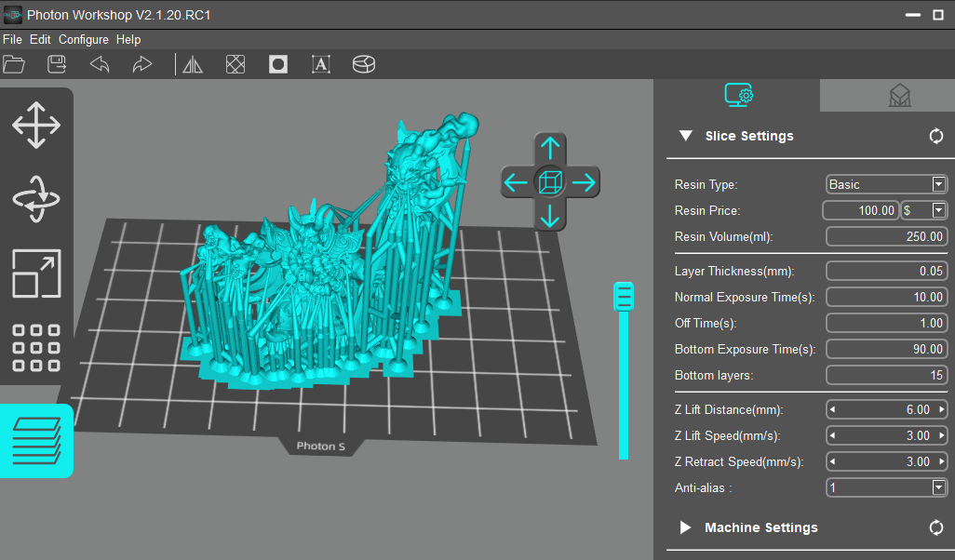955x560 pixels.
Task: Open the Anti-alias dropdown
Action: click(x=939, y=487)
